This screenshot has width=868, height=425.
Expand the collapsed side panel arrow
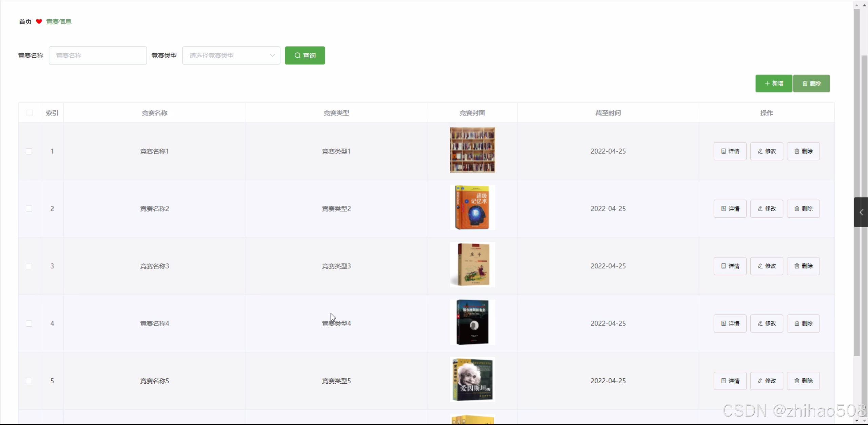tap(861, 212)
